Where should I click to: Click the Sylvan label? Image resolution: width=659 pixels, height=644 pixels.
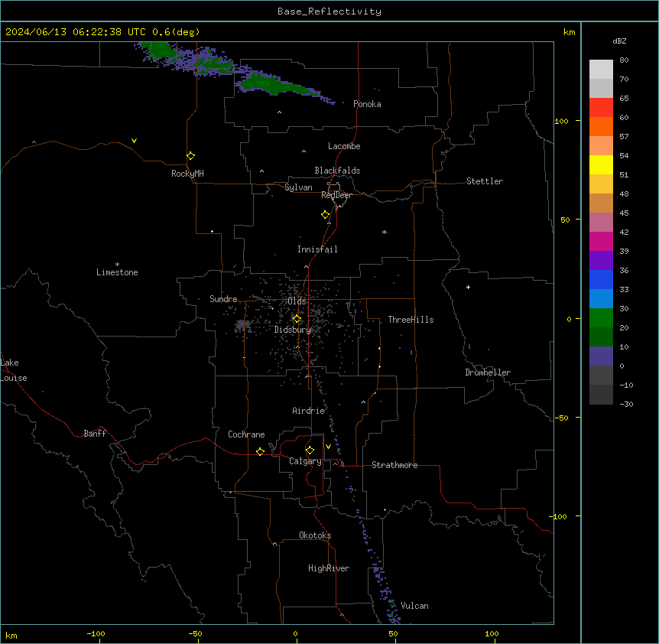[298, 187]
